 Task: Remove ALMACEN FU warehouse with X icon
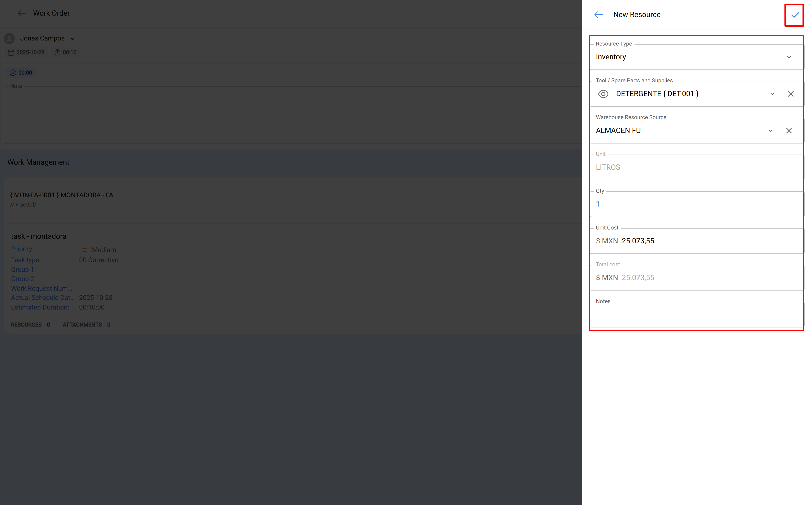coord(789,131)
